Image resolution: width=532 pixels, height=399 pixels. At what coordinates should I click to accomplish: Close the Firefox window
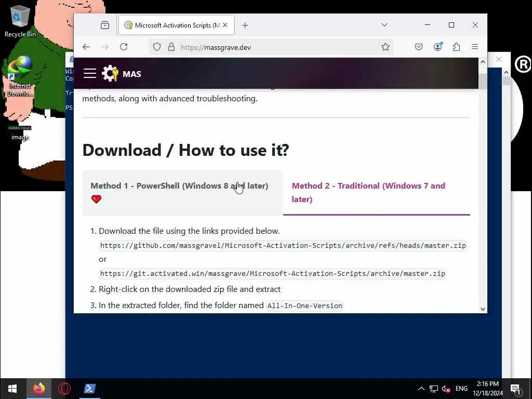point(475,25)
